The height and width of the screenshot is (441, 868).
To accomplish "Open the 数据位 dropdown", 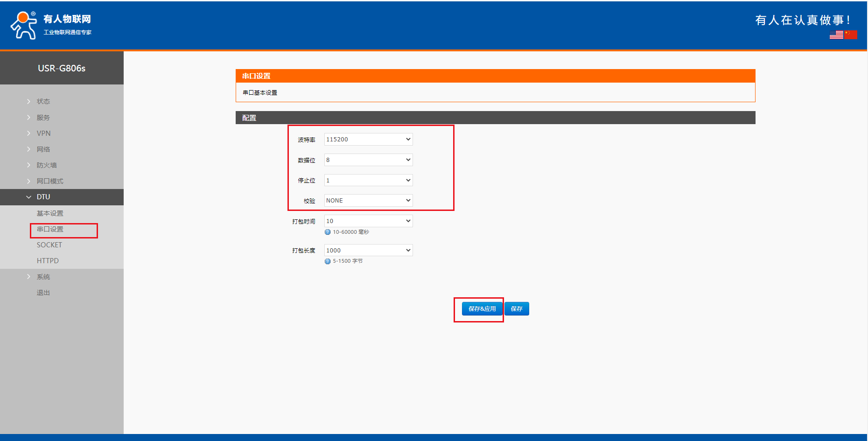I will point(368,160).
